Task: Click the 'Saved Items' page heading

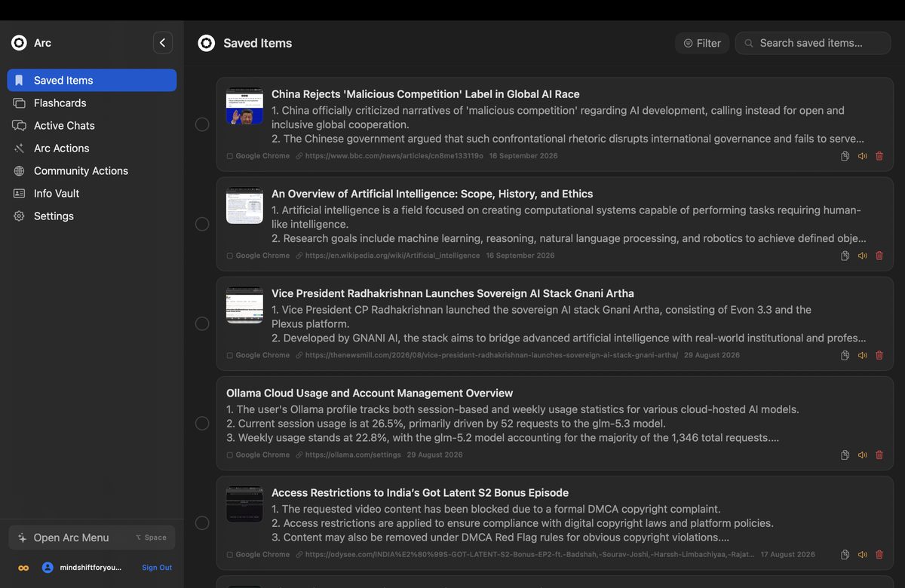Action: 257,43
